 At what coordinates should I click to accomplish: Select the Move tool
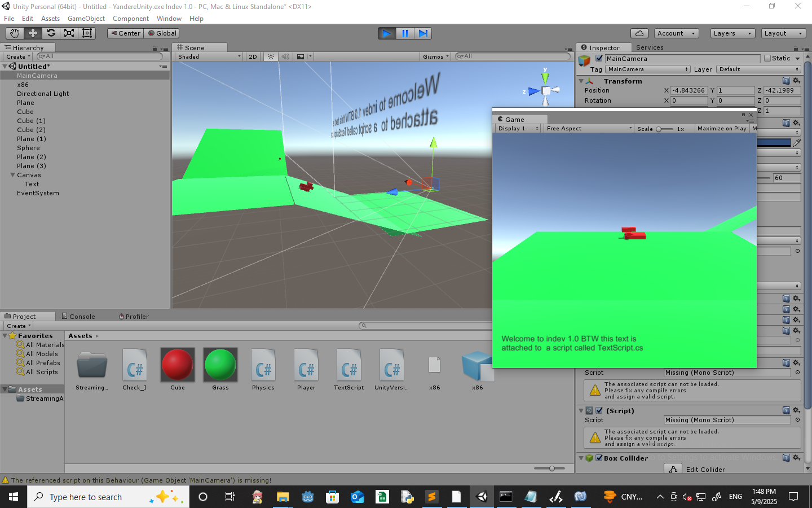tap(33, 33)
